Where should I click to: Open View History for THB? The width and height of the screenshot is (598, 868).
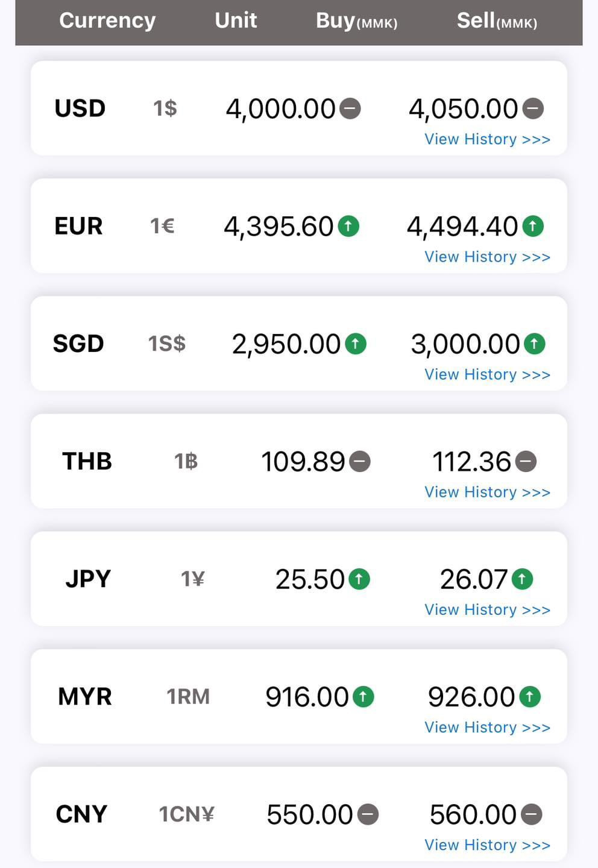[x=487, y=492]
